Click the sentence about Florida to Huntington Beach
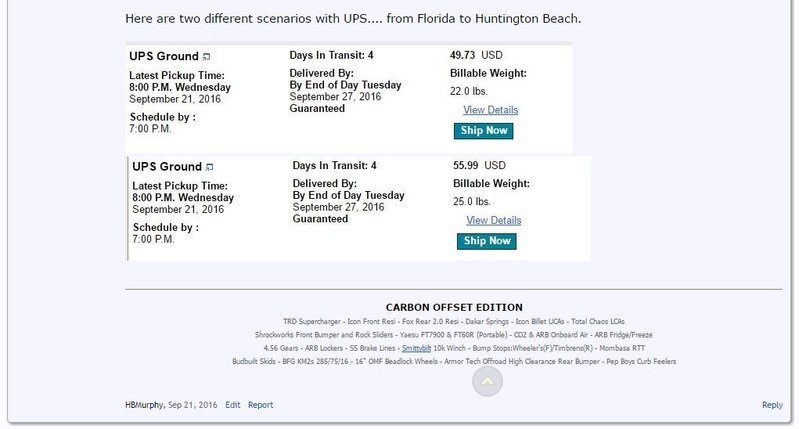The image size is (799, 429). pyautogui.click(x=353, y=19)
